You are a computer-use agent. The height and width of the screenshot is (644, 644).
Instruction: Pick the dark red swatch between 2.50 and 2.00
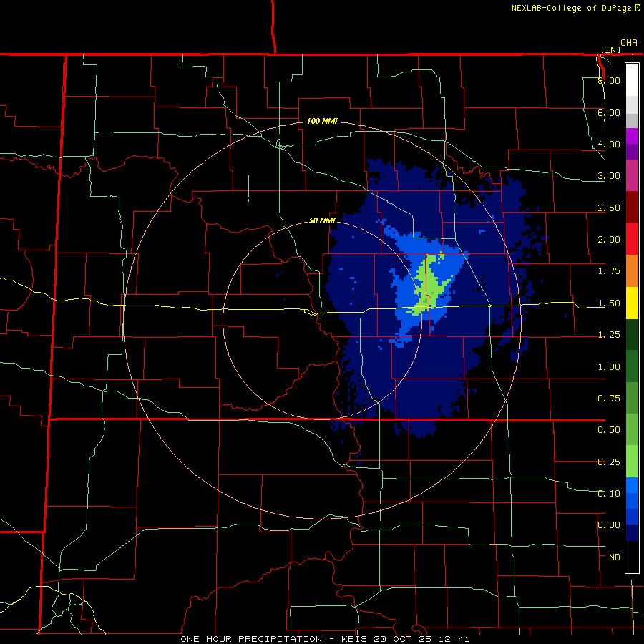coord(632,208)
